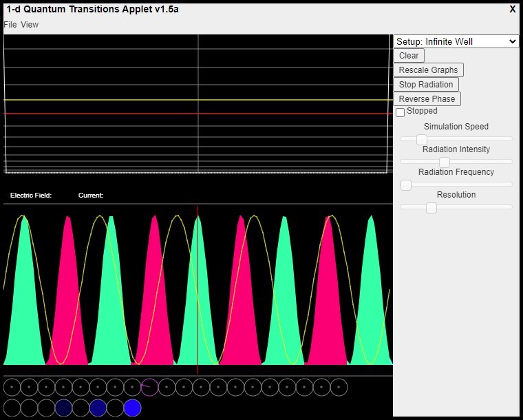
Task: Click the first phasor circle in top row
Action: click(12, 388)
